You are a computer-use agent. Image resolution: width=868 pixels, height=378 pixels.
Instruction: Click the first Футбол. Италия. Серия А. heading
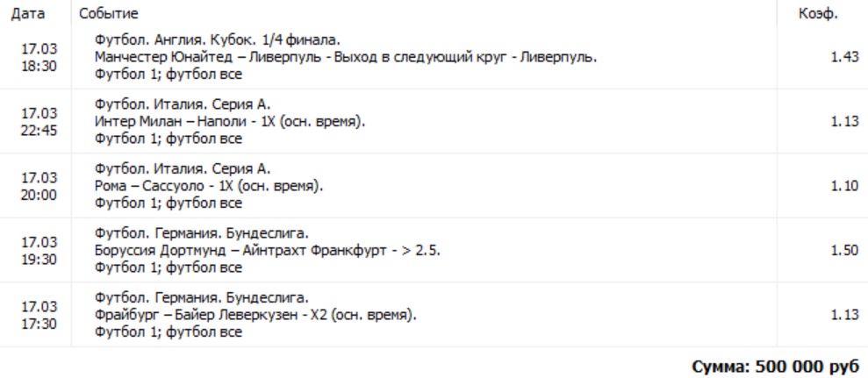[x=183, y=105]
